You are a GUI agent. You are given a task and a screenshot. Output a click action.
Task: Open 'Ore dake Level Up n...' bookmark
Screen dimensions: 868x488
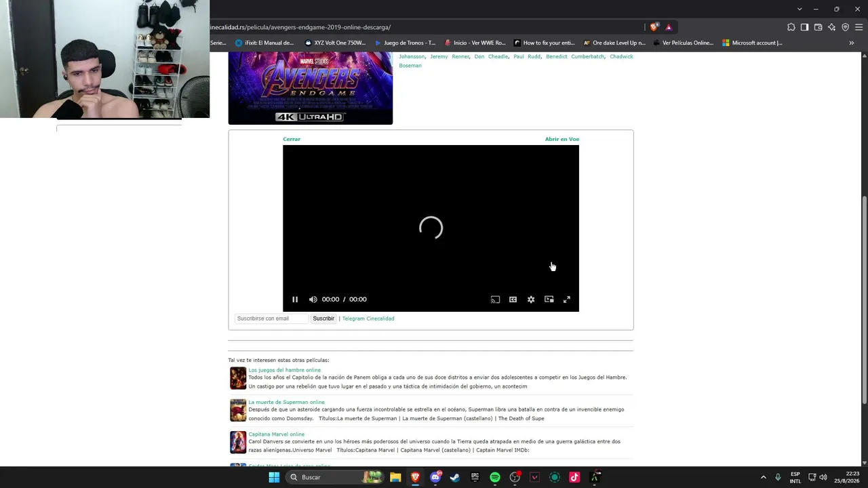(614, 43)
